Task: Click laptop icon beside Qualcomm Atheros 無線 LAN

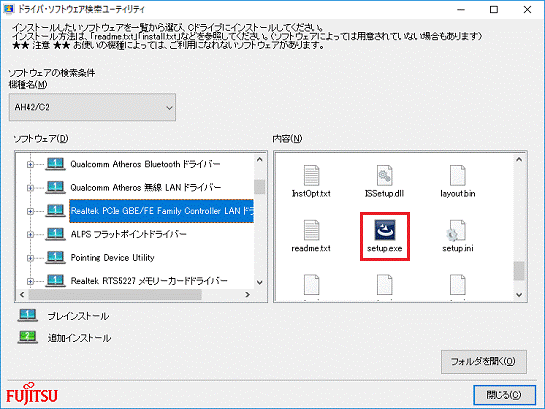Action: coord(55,187)
